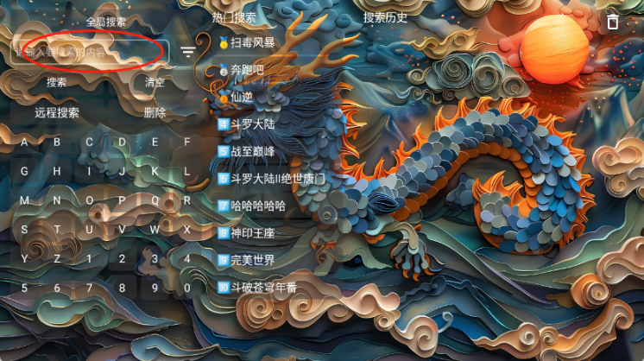Tap letter key F
Image resolution: width=644 pixels, height=361 pixels.
tap(186, 142)
